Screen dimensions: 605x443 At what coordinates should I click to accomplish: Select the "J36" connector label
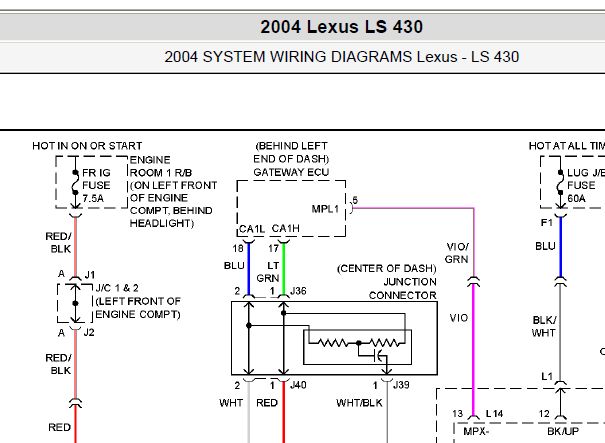[298, 291]
